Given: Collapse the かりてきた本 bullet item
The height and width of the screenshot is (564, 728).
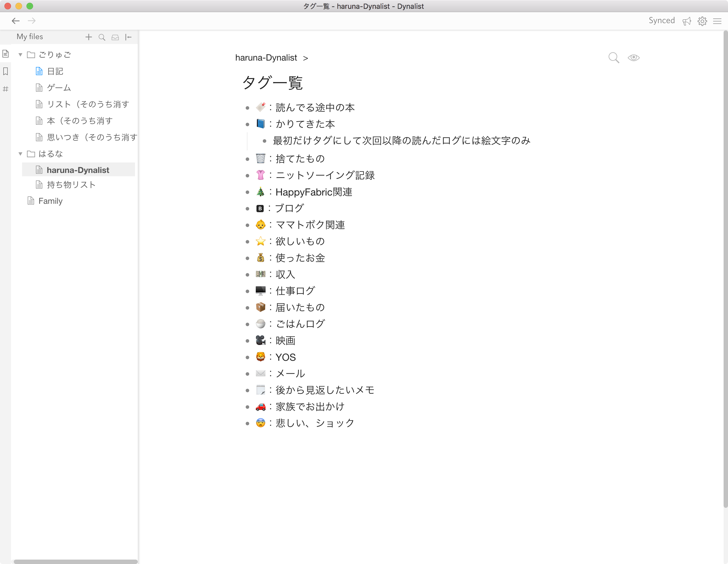Looking at the screenshot, I should [247, 124].
